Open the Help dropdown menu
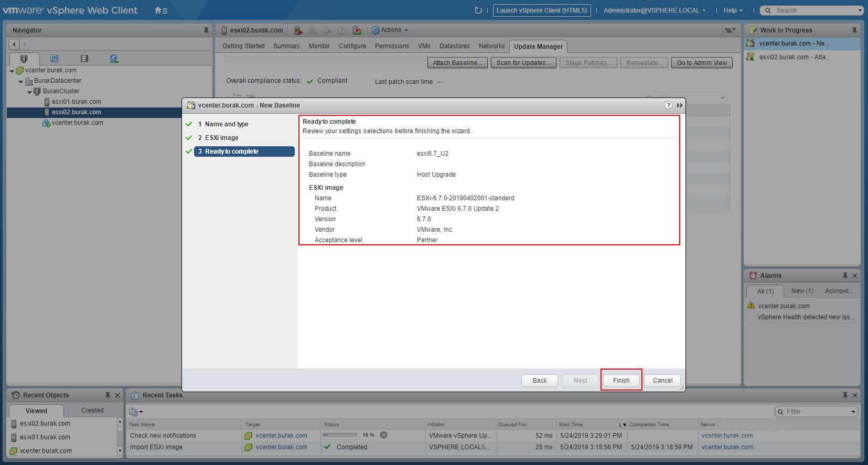This screenshot has width=868, height=465. (x=733, y=10)
